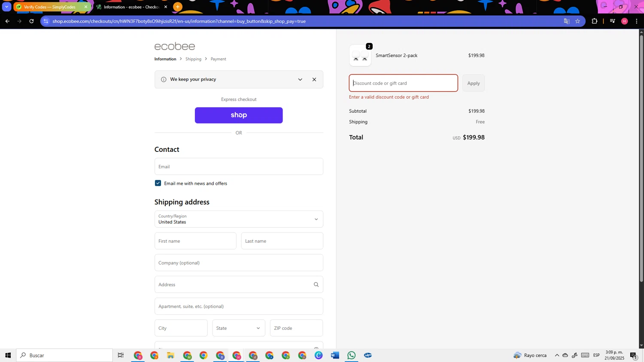
Task: Open the media control icon in toolbar
Action: pyautogui.click(x=613, y=21)
